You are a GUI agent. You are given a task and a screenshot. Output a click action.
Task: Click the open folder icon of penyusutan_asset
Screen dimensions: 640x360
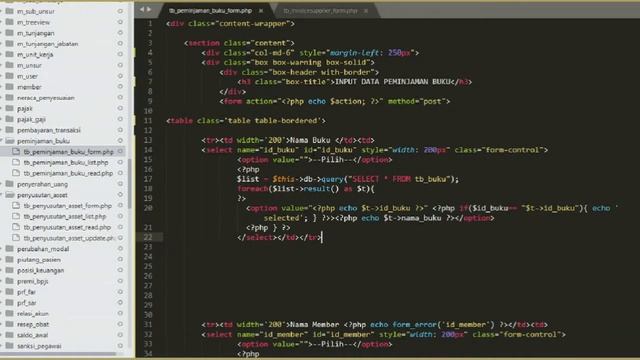click(x=9, y=195)
